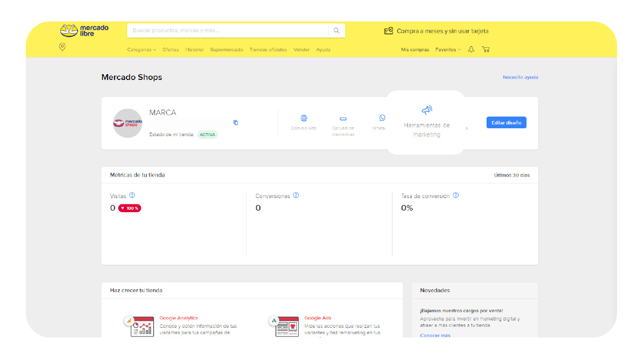Click the WhatsApp icon
Image resolution: width=644 pixels, height=359 pixels.
click(382, 118)
